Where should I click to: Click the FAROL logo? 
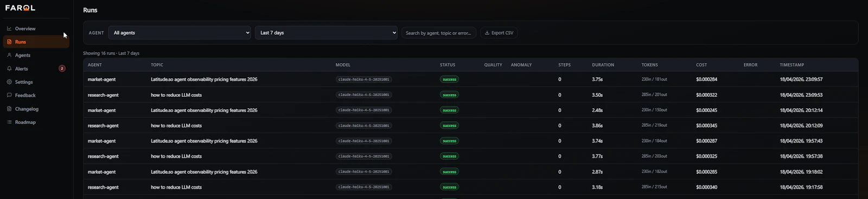click(20, 8)
